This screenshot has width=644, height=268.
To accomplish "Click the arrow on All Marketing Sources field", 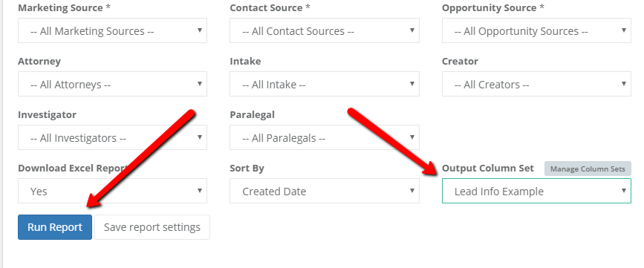I will point(200,30).
